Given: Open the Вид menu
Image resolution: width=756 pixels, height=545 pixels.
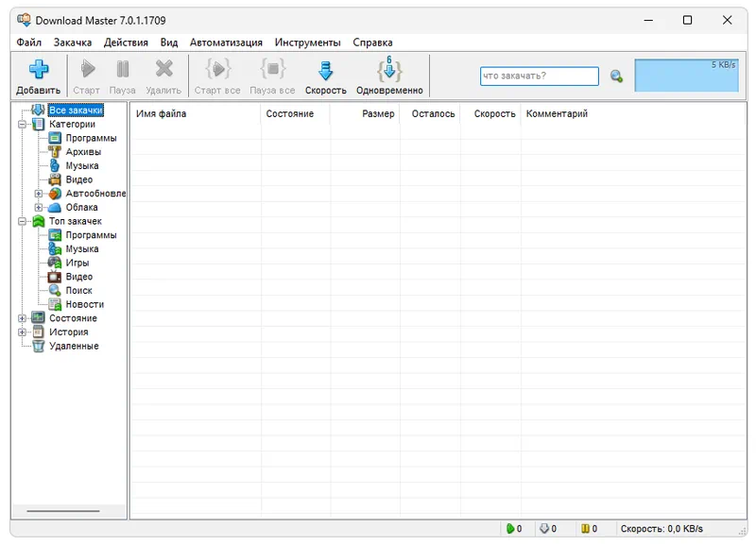Looking at the screenshot, I should [x=169, y=43].
